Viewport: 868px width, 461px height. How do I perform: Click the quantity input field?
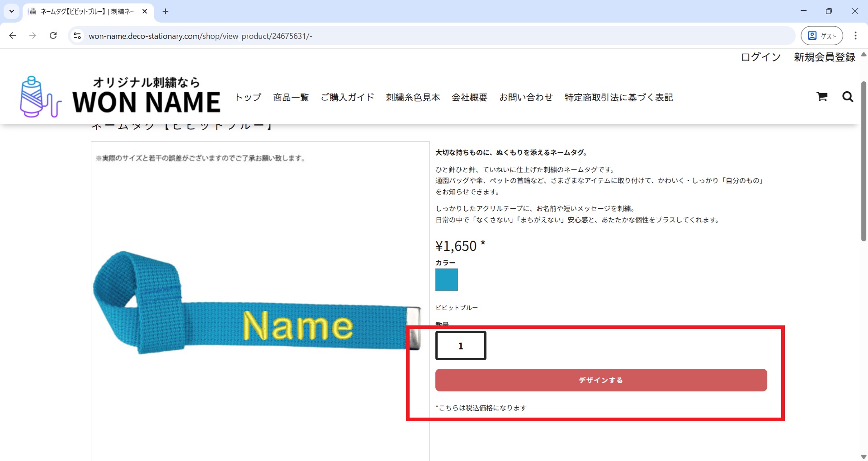[460, 345]
